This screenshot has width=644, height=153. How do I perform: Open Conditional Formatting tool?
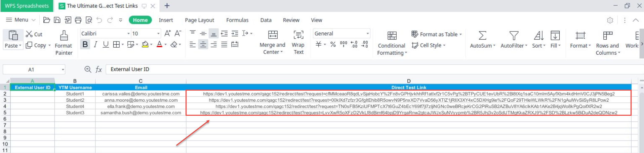392,36
